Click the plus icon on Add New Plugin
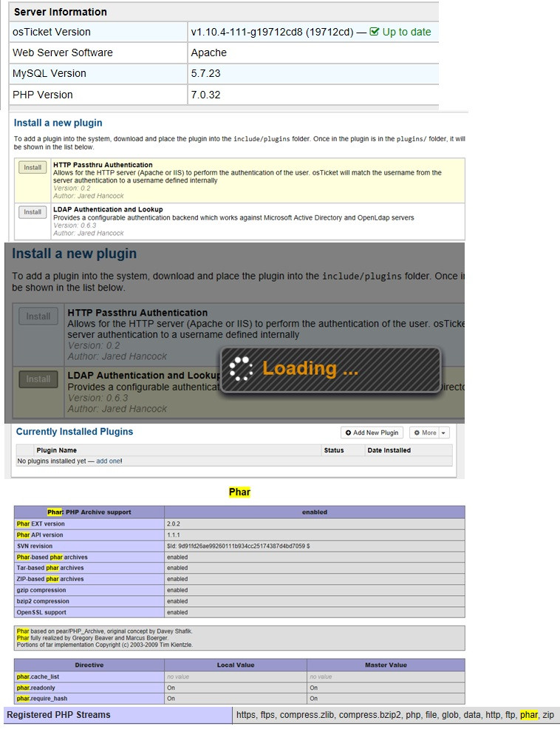The height and width of the screenshot is (729, 560). (x=349, y=433)
